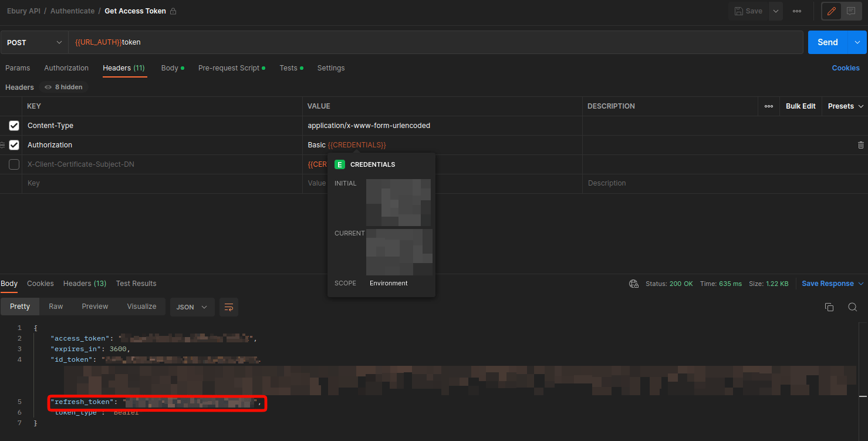Click the "expires_in": 3600 line in the response
Image resolution: width=868 pixels, height=441 pixels.
click(x=90, y=349)
